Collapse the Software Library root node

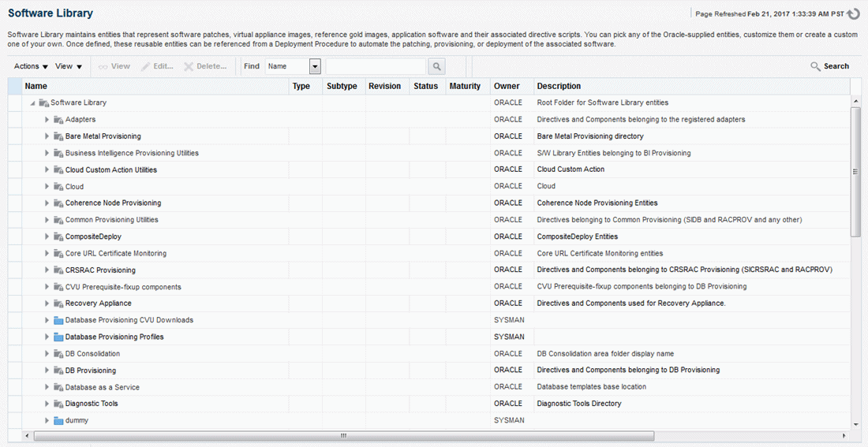tap(32, 103)
